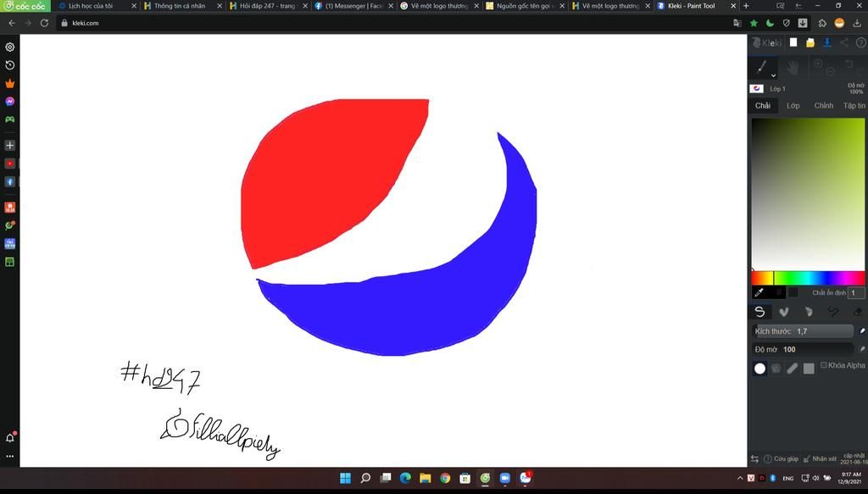
Task: Pick a shade in the color gradient square
Action: point(808,193)
